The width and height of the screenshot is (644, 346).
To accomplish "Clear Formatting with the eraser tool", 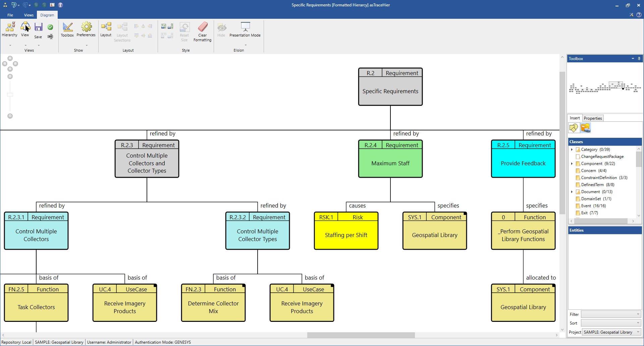I will click(202, 32).
